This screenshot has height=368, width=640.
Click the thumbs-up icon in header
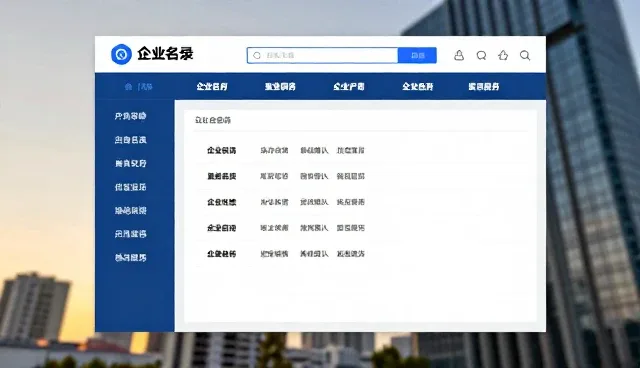(x=503, y=55)
